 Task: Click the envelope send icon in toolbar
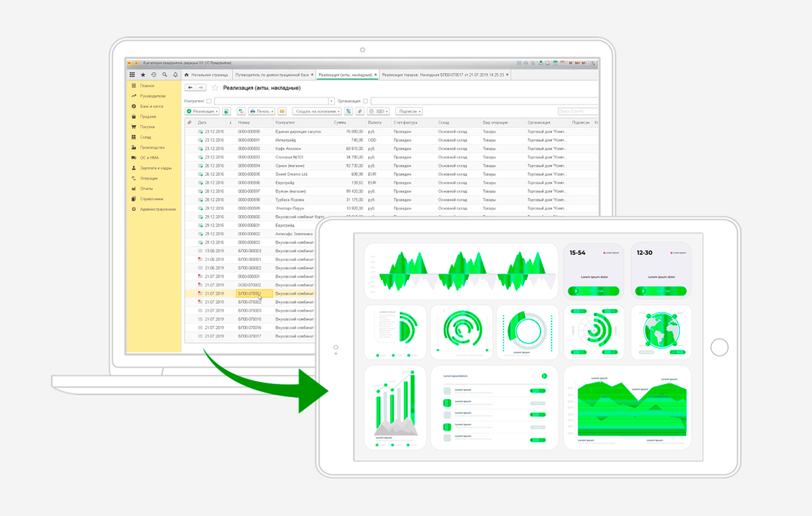coord(281,111)
